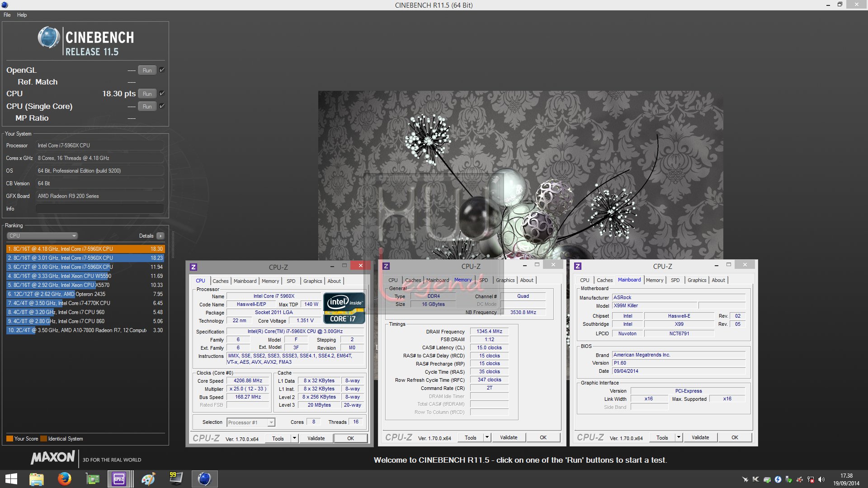Select ranking row 2 with score 18.23

coord(85,258)
